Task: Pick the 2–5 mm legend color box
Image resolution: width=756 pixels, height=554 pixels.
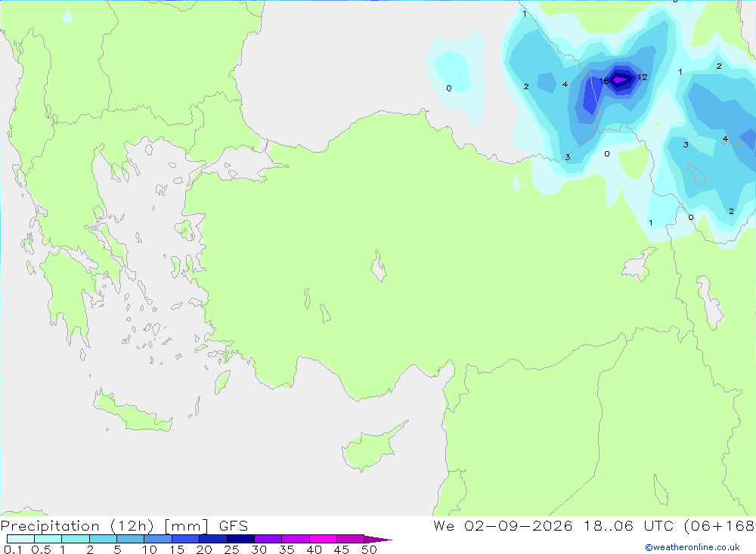Action: pyautogui.click(x=103, y=539)
